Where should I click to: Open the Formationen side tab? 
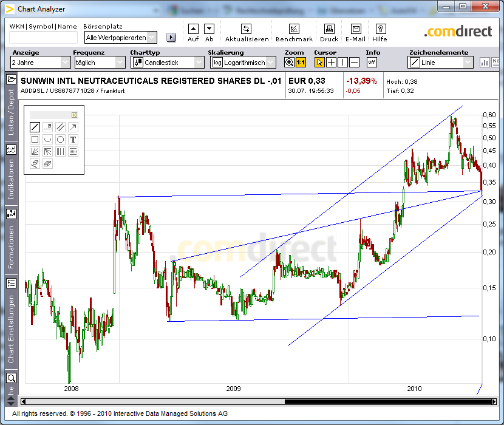pyautogui.click(x=12, y=247)
